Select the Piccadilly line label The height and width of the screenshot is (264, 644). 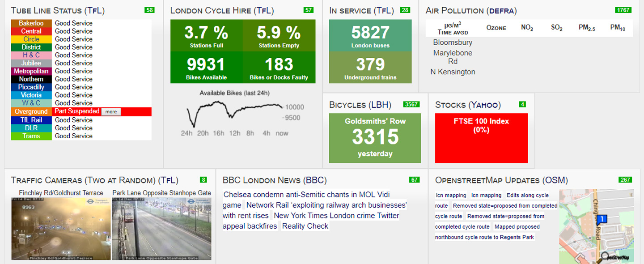[31, 87]
